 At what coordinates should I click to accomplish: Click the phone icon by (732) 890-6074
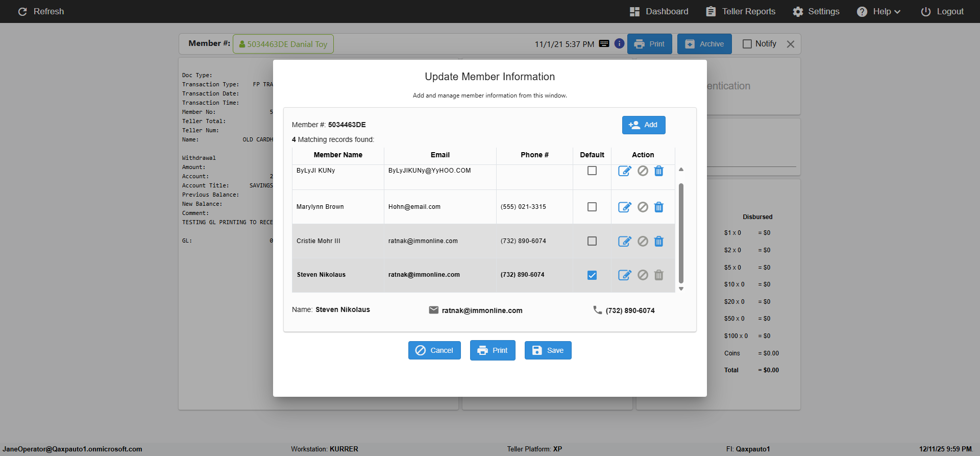[598, 310]
